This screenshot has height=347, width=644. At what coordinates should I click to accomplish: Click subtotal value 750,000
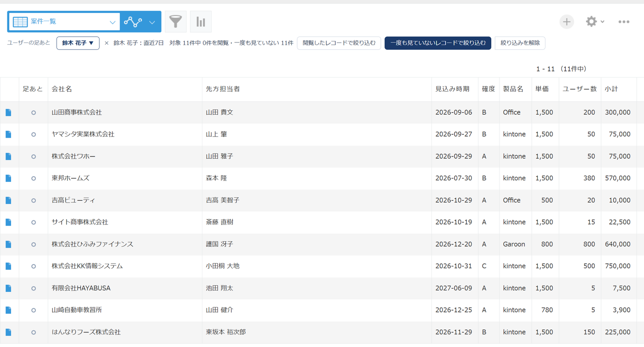(x=618, y=266)
